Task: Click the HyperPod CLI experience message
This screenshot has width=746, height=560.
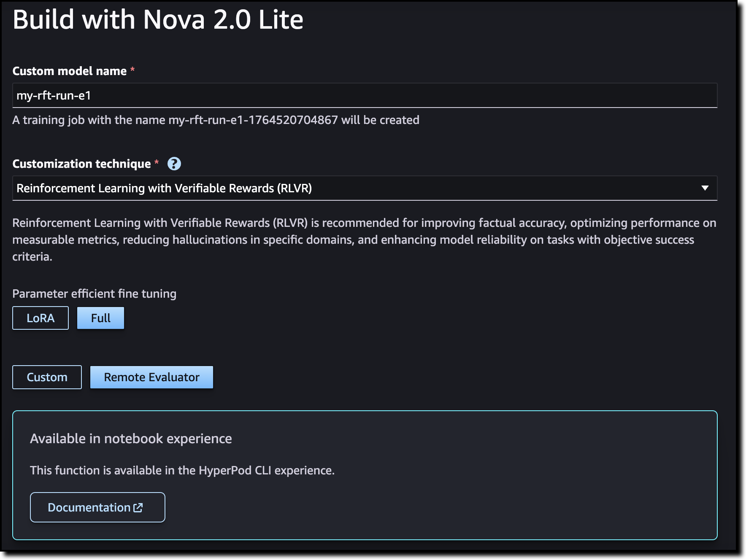Action: click(x=182, y=470)
